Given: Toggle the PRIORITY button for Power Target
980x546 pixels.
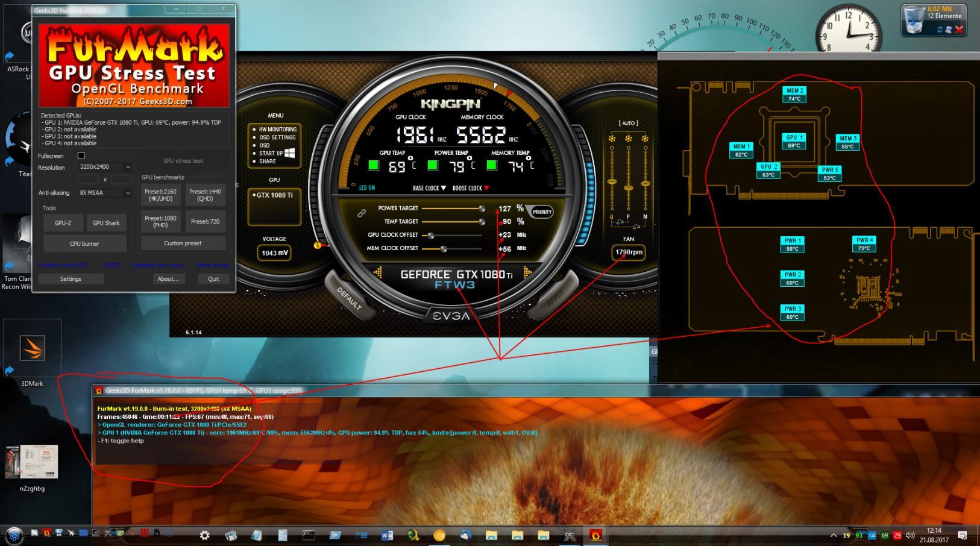Looking at the screenshot, I should 542,212.
